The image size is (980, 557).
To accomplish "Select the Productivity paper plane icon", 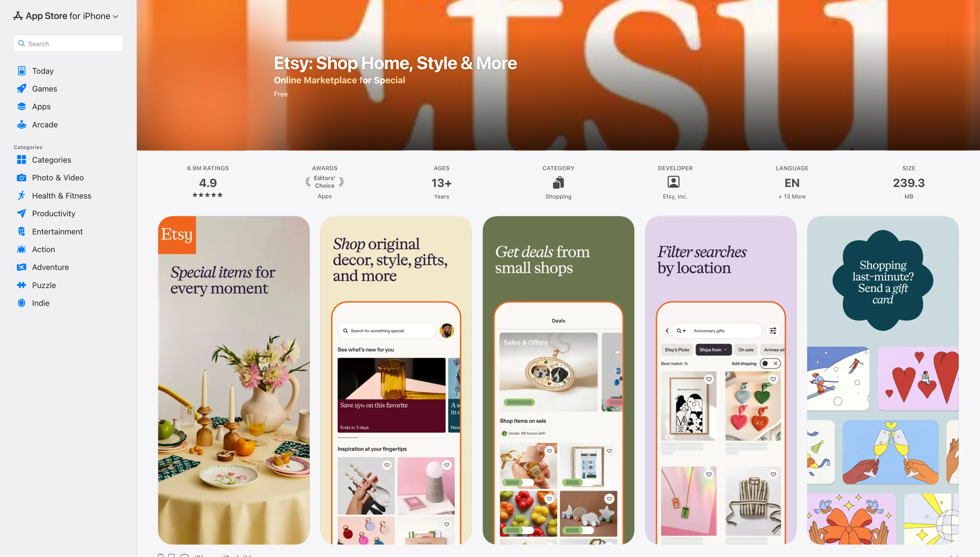I will (22, 213).
